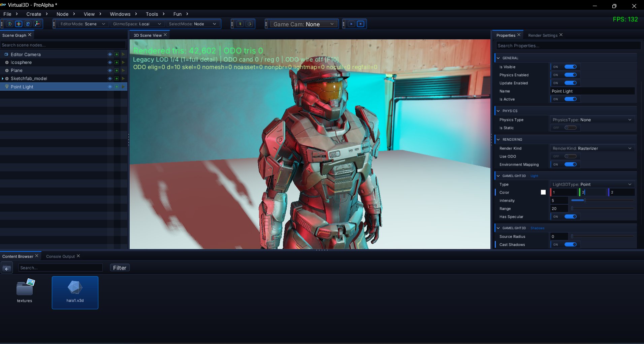Toggle the Is Visible switch
Viewport: 644px width, 344px height.
point(571,67)
